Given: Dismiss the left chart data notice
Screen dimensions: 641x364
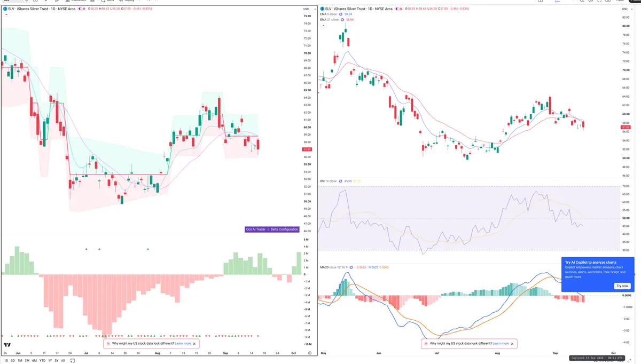Looking at the screenshot, I should point(194,344).
